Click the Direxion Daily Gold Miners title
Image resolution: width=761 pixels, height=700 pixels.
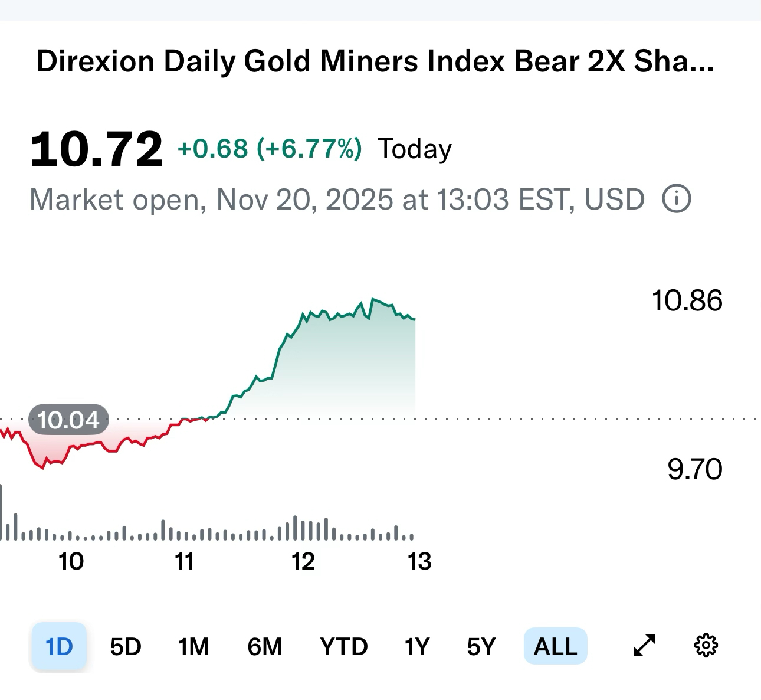click(375, 61)
